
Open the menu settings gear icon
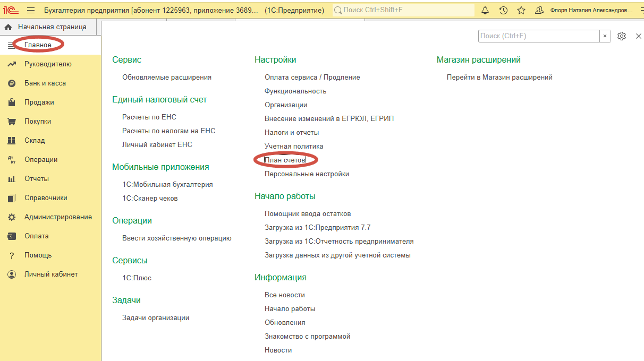point(622,36)
